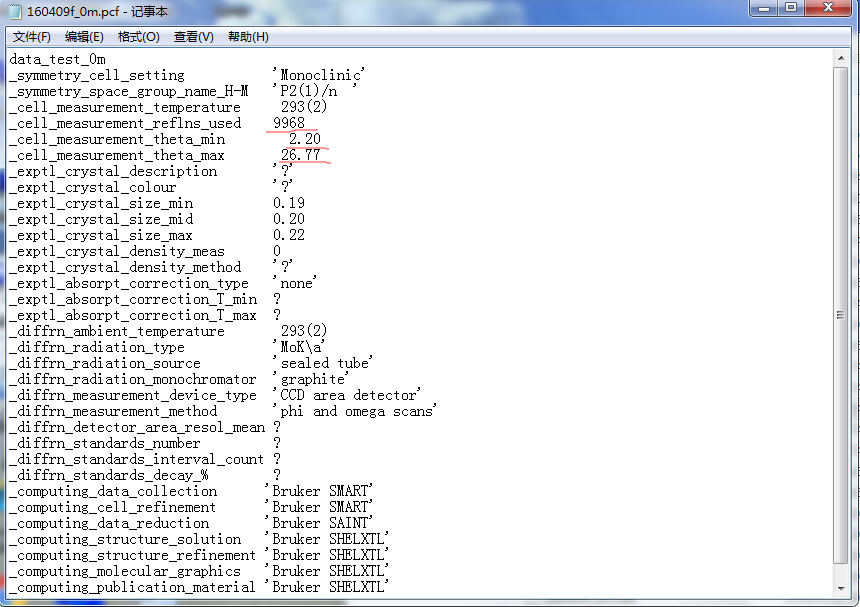Click the _diffrn_ambient_temperature label
The height and width of the screenshot is (607, 860).
click(x=117, y=331)
